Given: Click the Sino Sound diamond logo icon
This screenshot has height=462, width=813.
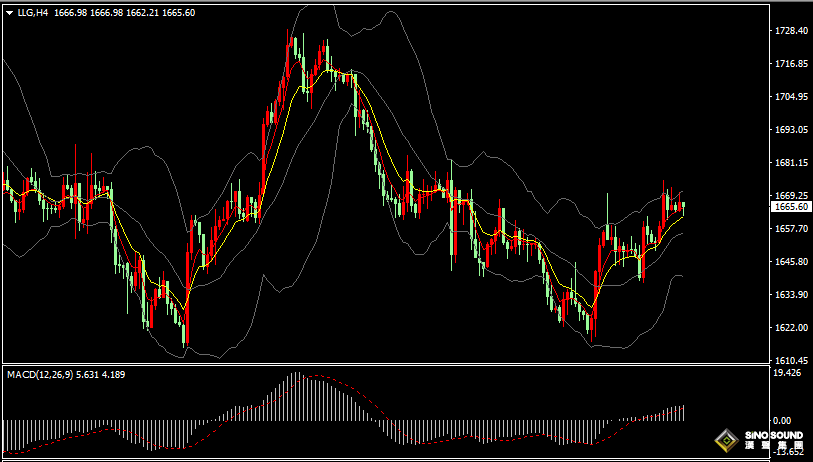Looking at the screenshot, I should tap(726, 441).
